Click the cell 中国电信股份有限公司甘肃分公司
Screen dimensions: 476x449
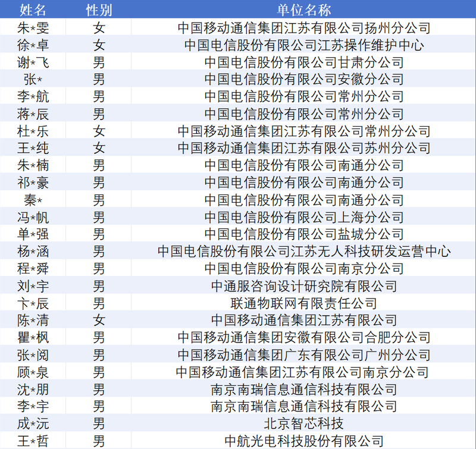click(x=304, y=62)
